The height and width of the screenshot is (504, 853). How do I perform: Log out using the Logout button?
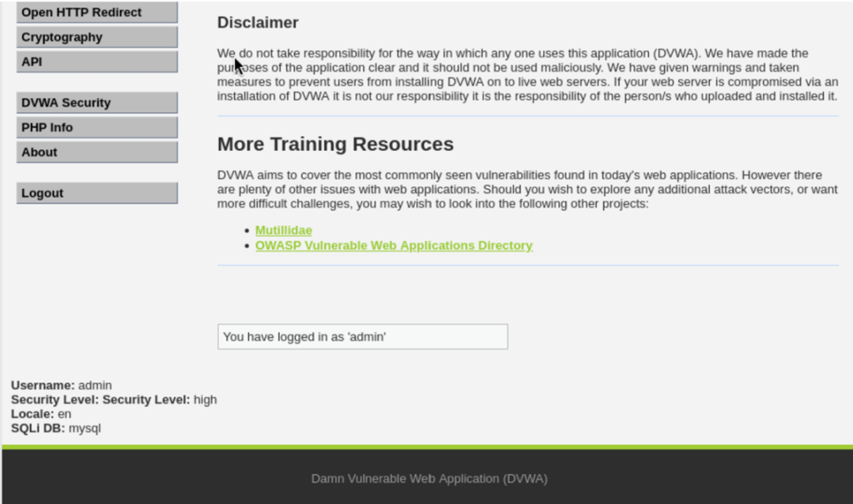tap(97, 193)
